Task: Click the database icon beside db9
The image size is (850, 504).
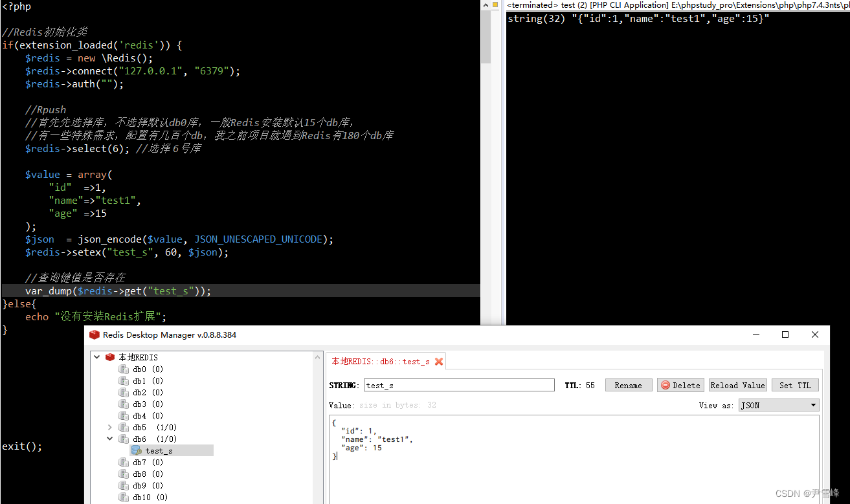Action: (124, 485)
